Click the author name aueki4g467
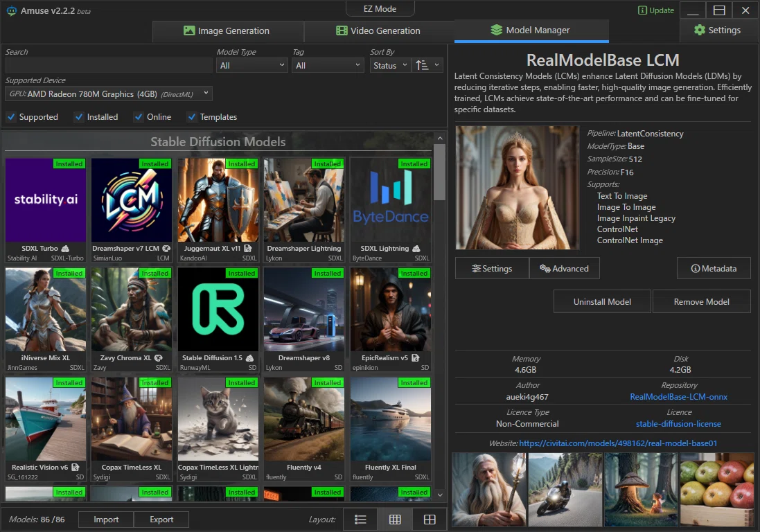760x532 pixels. tap(527, 397)
